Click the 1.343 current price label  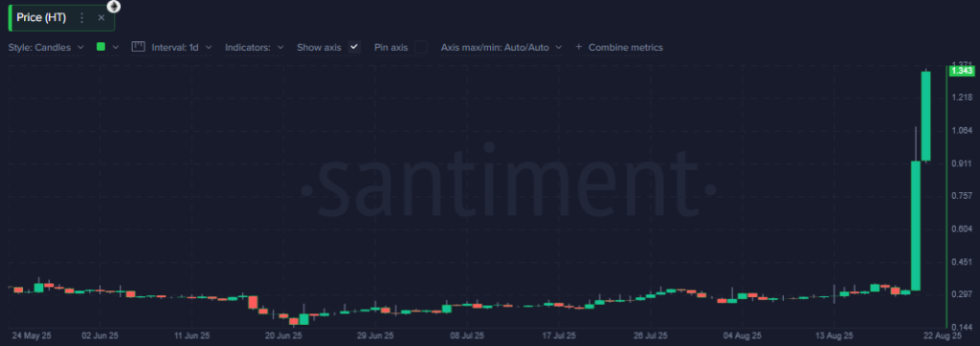coord(961,71)
